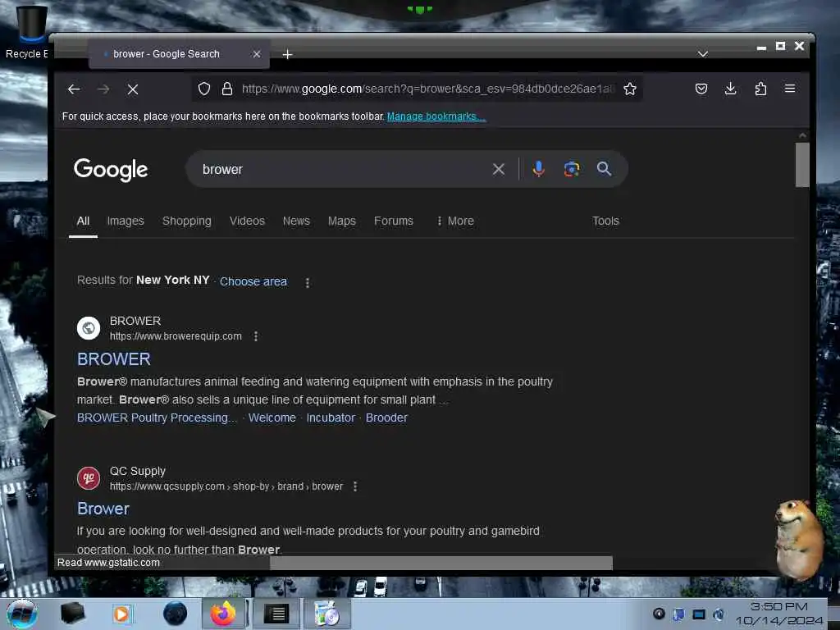Image resolution: width=840 pixels, height=630 pixels.
Task: Open Firefox application hamburger menu
Action: pyautogui.click(x=790, y=89)
